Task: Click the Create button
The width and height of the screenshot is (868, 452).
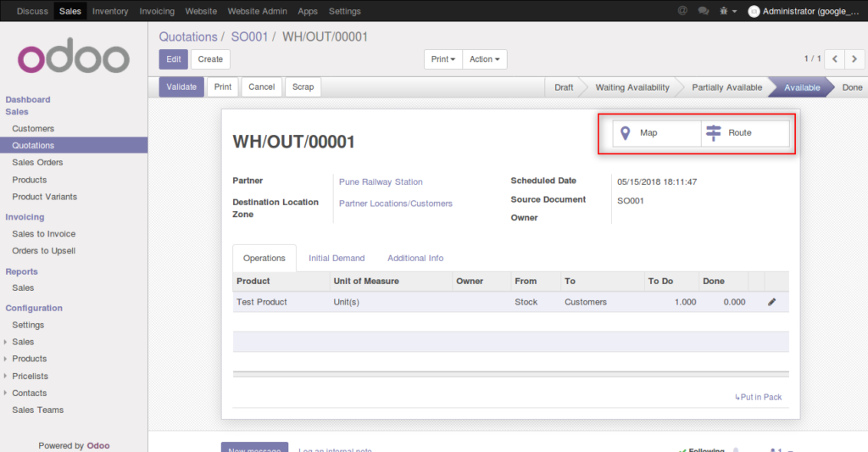Action: pos(210,59)
